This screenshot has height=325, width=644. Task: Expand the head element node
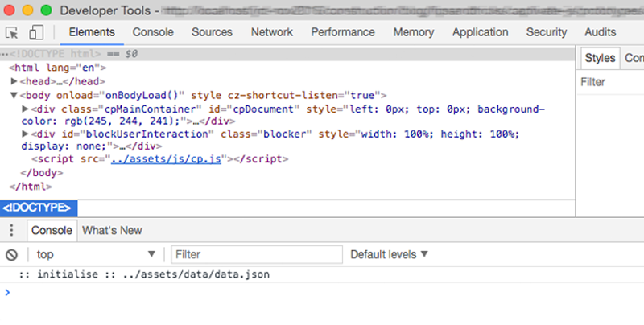tap(14, 81)
